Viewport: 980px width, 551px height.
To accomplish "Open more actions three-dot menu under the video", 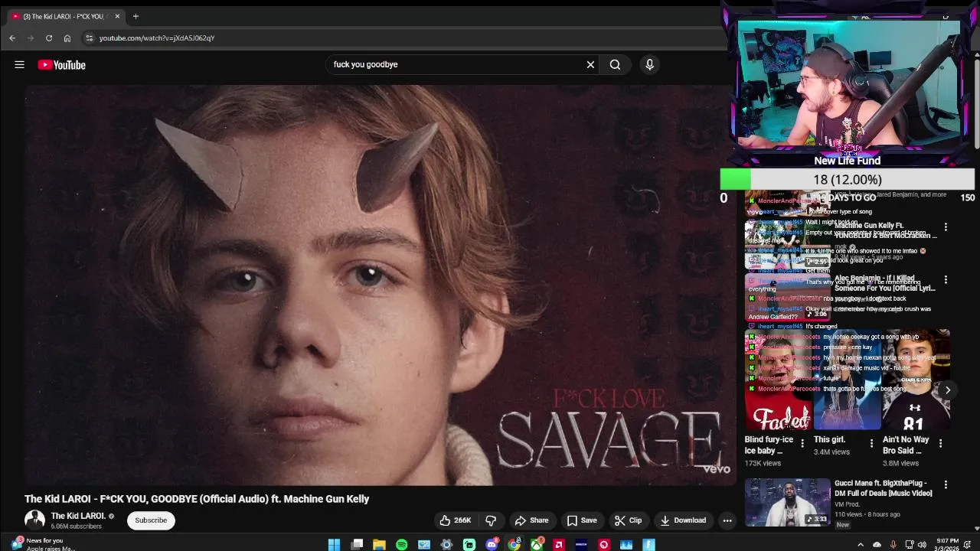I will 727,520.
